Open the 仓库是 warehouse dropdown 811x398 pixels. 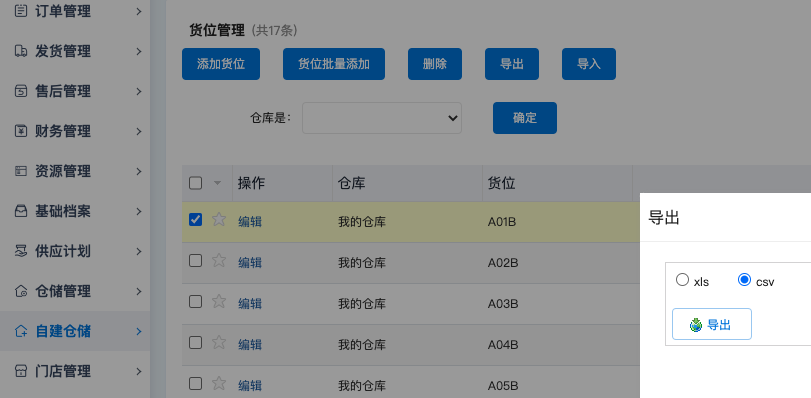382,118
